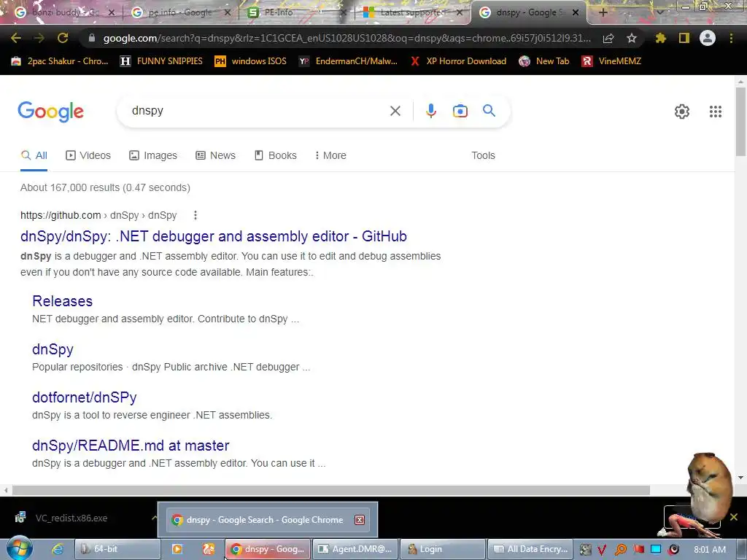Open dnSpy/README.md at master link

(131, 446)
